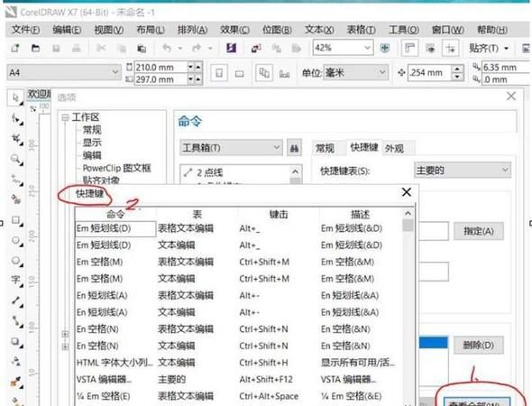Screen dimensions: 532x406
Task: Click the New document icon
Action: click(15, 48)
